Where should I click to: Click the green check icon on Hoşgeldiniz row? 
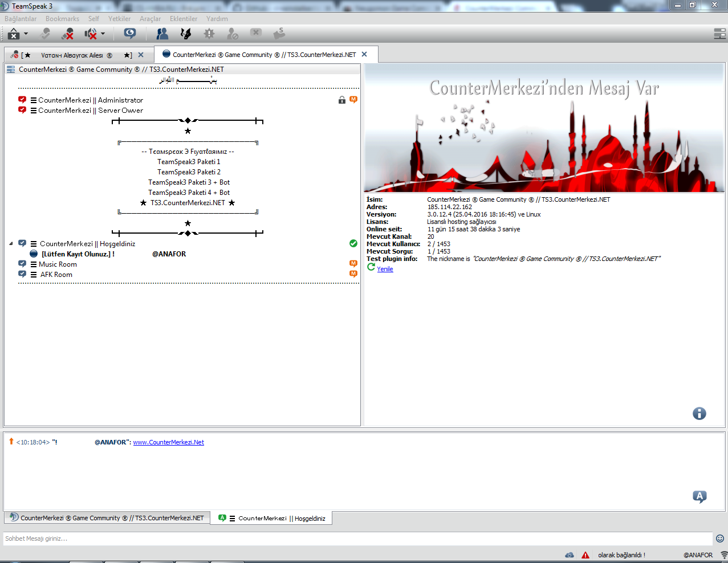tap(353, 244)
